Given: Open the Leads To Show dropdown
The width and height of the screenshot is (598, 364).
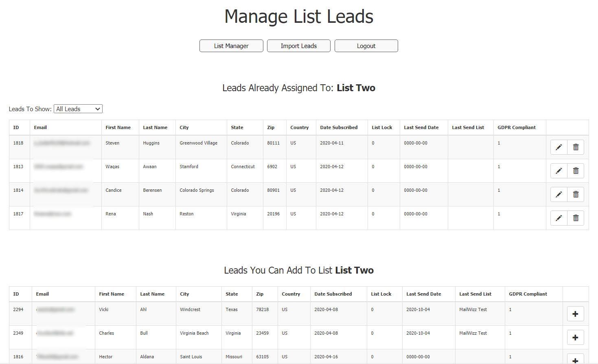Looking at the screenshot, I should click(78, 109).
